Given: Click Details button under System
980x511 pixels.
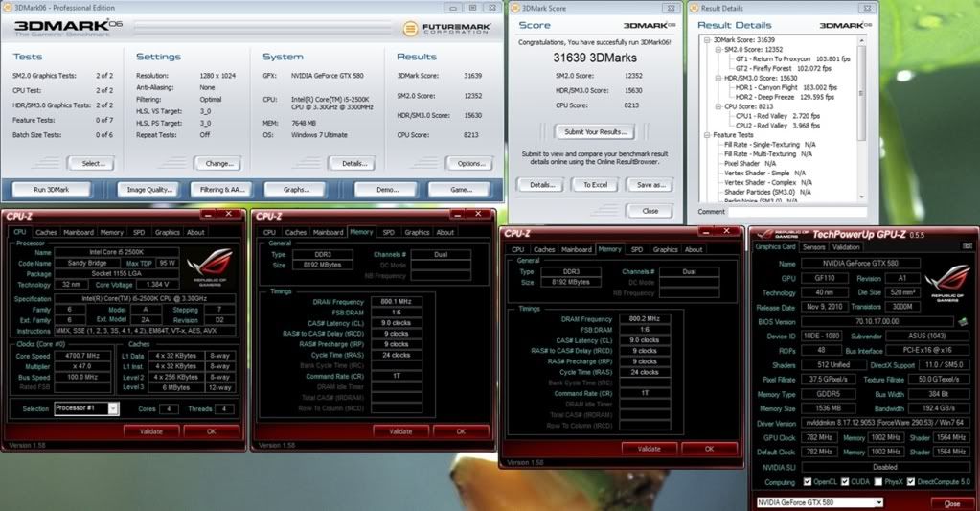Looking at the screenshot, I should pyautogui.click(x=353, y=163).
